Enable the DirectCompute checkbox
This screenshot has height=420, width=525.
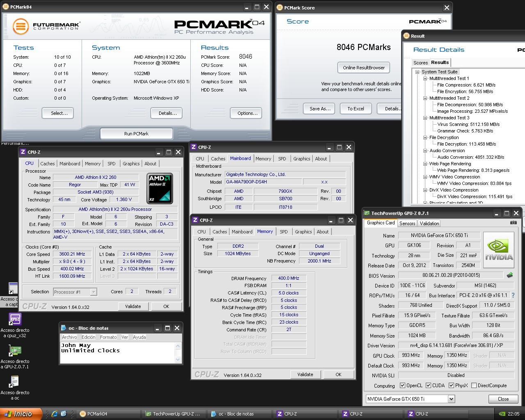coord(474,386)
